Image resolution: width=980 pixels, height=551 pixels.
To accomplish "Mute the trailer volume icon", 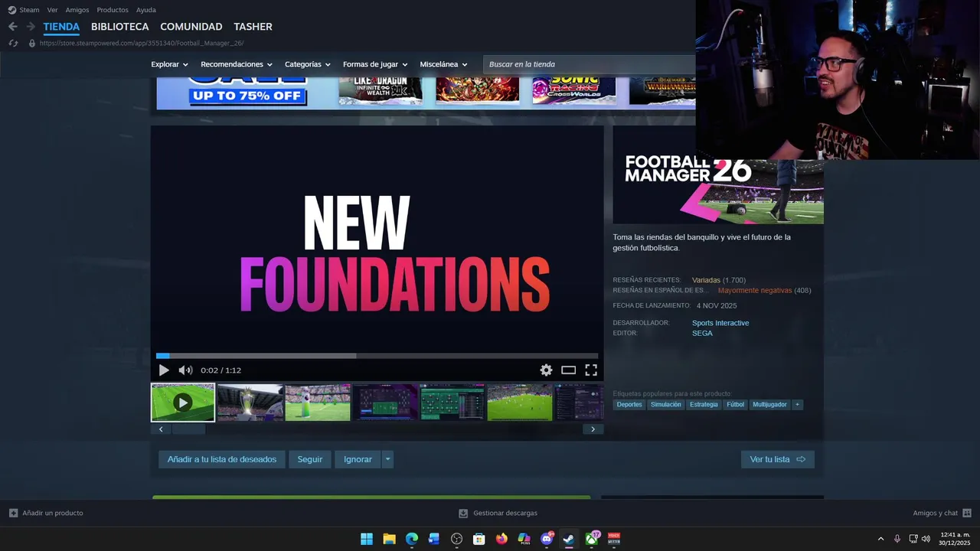I will tap(185, 370).
